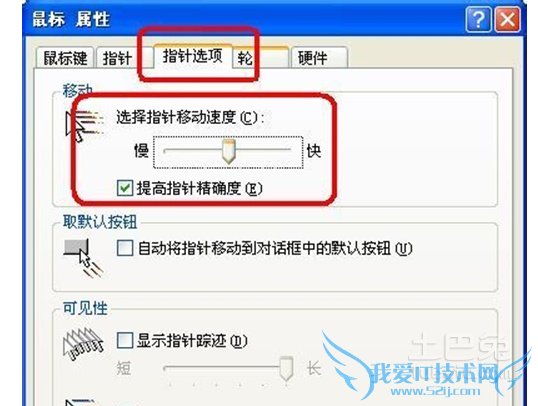Enable 自动将指针移动到对话框中的默认按钮 checkbox
Image resolution: width=538 pixels, height=406 pixels.
[125, 248]
